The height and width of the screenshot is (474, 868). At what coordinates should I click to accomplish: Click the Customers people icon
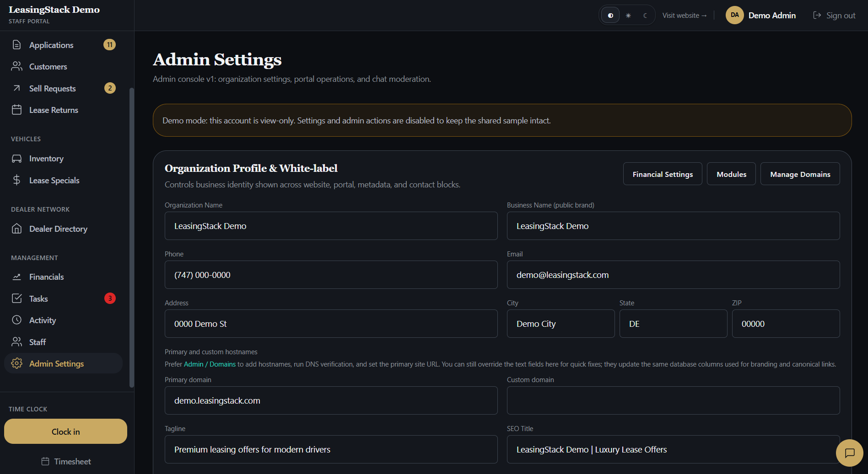(17, 66)
